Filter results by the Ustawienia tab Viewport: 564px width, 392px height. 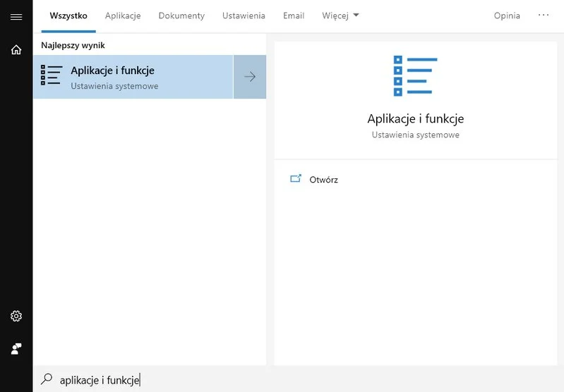click(x=244, y=16)
